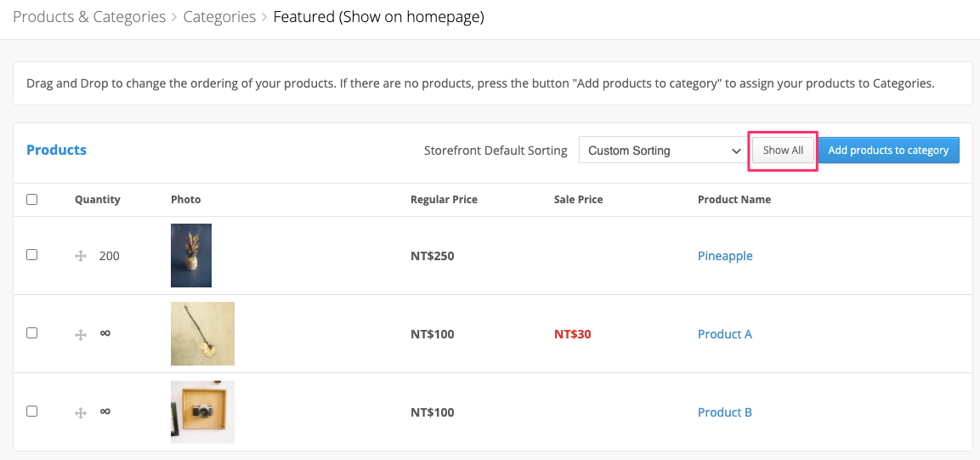Click the Pineapple product photo

191,256
